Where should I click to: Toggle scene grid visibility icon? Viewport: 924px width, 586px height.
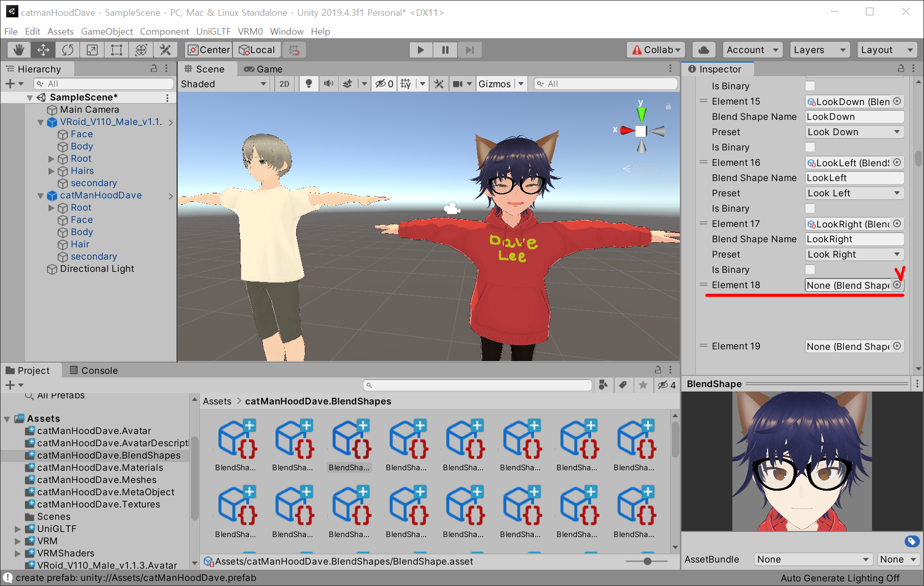tap(406, 84)
